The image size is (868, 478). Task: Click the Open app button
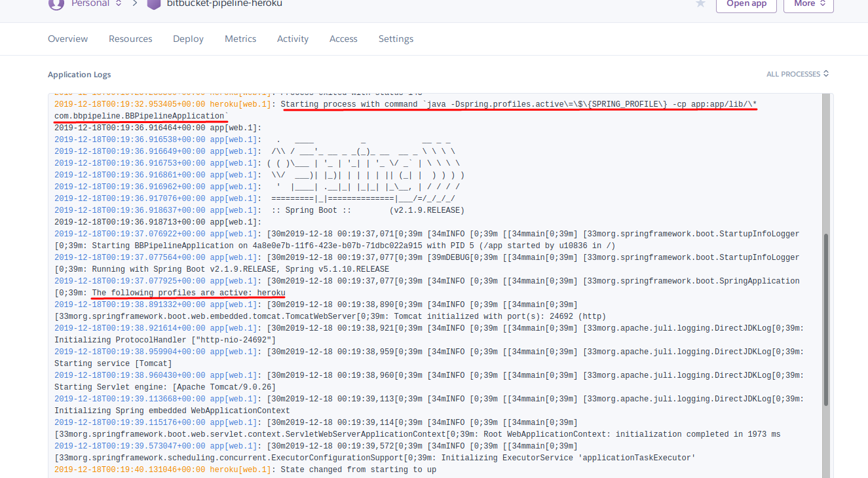point(746,3)
